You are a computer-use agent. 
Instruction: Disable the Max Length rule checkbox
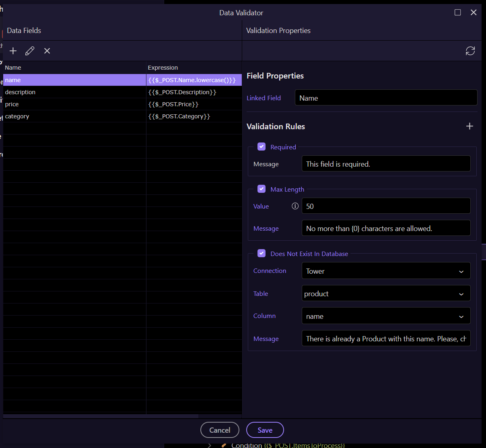tap(262, 189)
